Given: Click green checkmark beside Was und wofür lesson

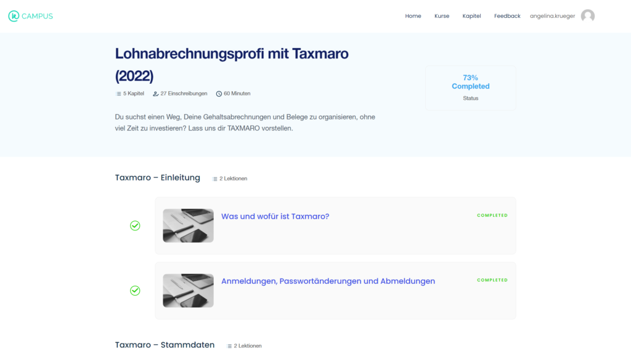Looking at the screenshot, I should [x=135, y=225].
